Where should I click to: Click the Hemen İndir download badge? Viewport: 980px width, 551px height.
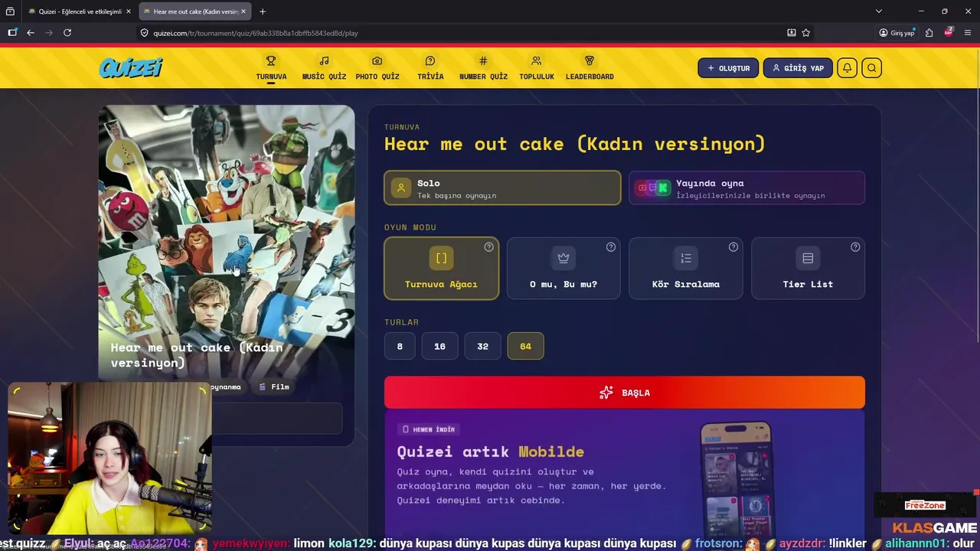pyautogui.click(x=429, y=429)
